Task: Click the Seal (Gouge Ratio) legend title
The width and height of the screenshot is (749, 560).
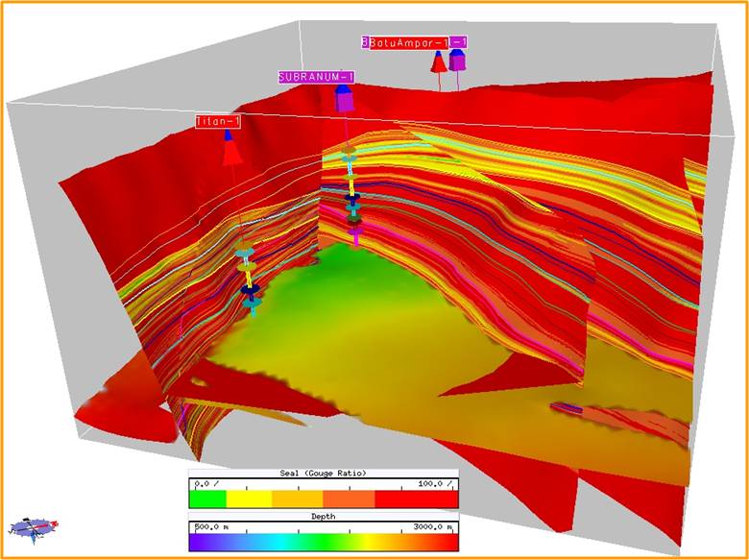Action: pos(325,473)
